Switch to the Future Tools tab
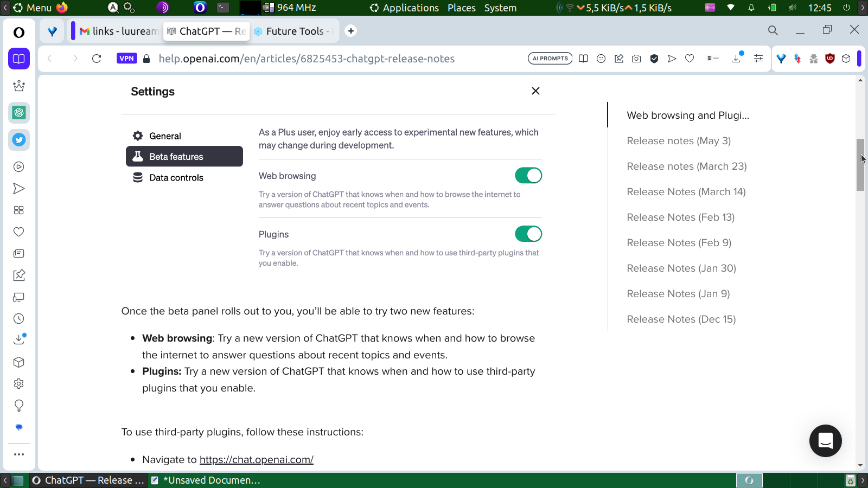Screen dimensions: 868x488 293,31
